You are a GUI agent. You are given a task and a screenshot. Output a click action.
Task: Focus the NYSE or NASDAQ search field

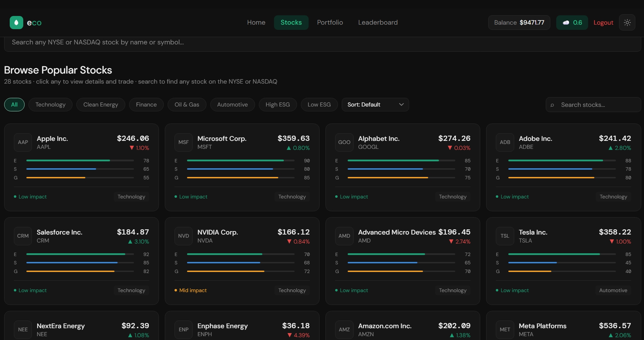click(322, 42)
